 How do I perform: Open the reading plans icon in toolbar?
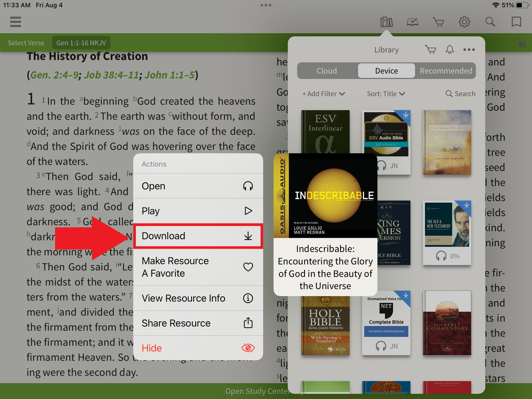412,22
